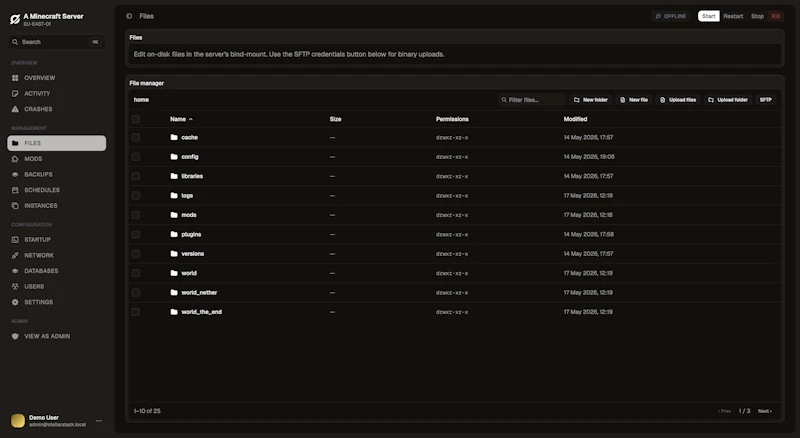Click the Modified column header
The image size is (800, 438).
575,119
